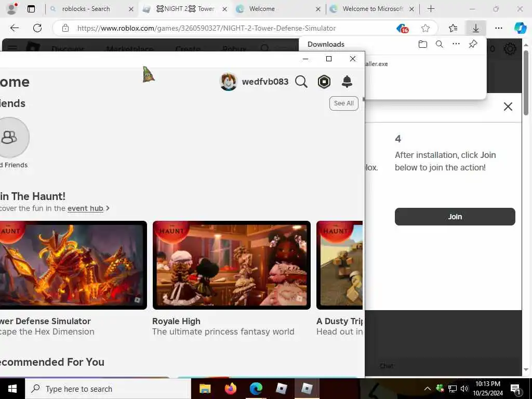
Task: Open Roblox page settings gear
Action: (x=510, y=49)
